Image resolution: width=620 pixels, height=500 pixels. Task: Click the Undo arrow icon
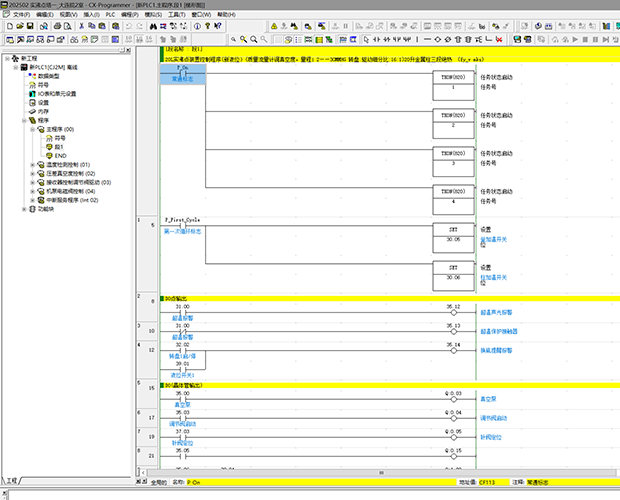click(129, 26)
